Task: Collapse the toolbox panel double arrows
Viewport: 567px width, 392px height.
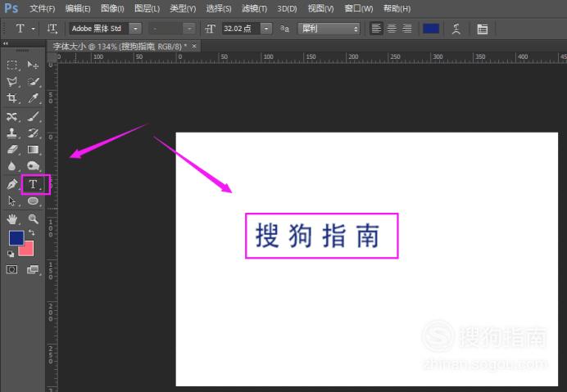Action: [5, 43]
